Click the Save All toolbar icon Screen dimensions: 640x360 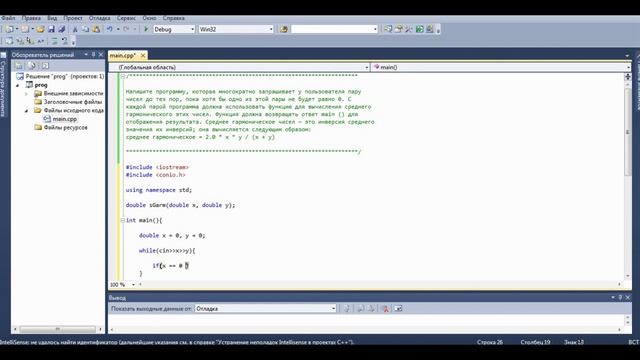62,29
